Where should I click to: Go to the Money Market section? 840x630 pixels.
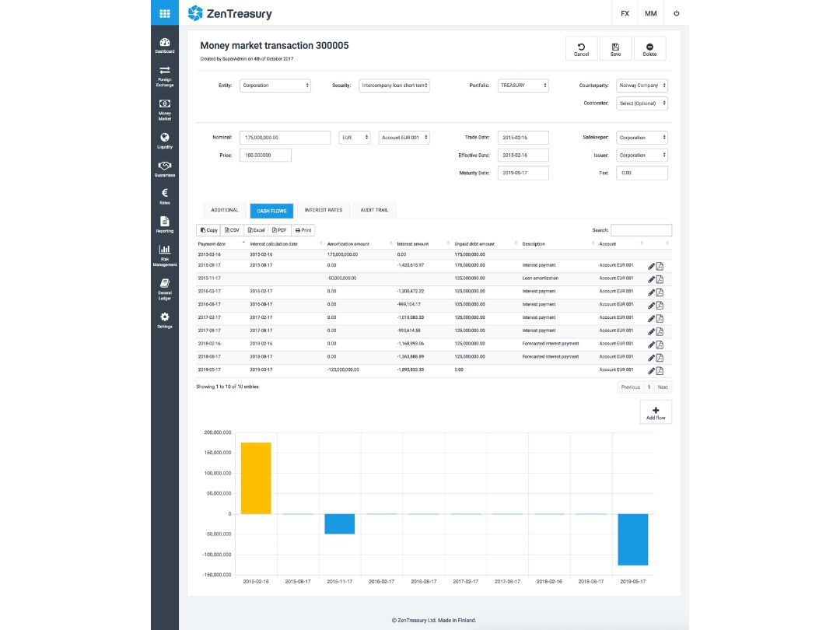(x=164, y=110)
